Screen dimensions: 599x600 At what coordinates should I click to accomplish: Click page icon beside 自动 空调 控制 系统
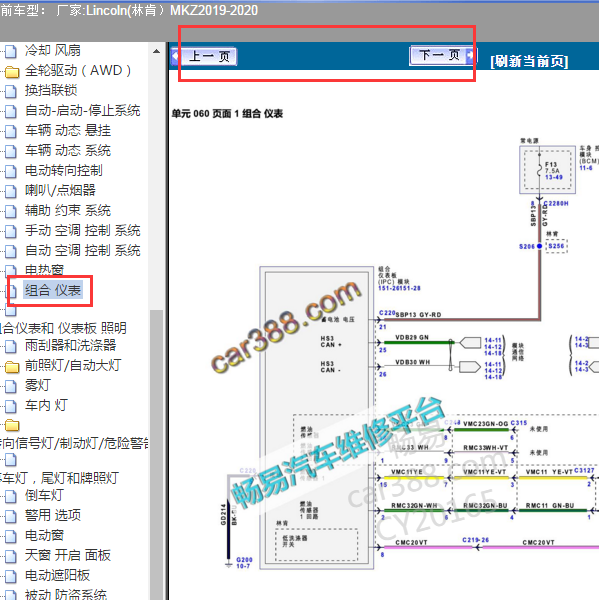pyautogui.click(x=11, y=251)
